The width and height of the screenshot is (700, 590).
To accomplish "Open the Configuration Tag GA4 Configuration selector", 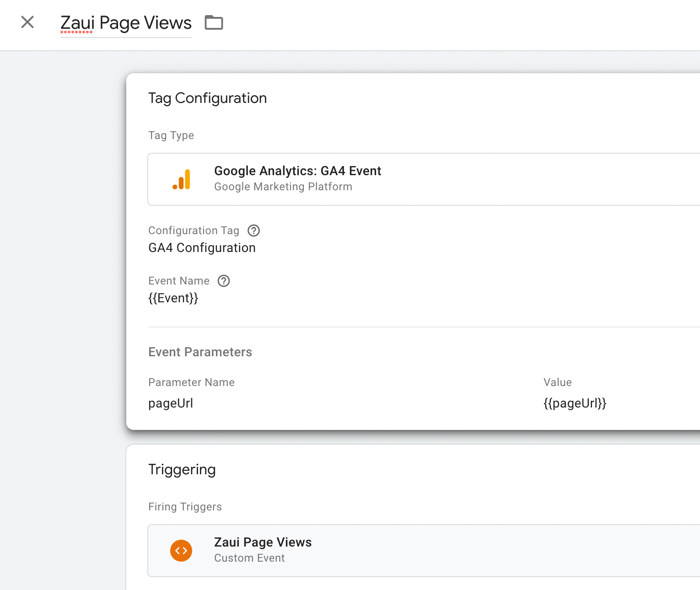I will tap(202, 247).
